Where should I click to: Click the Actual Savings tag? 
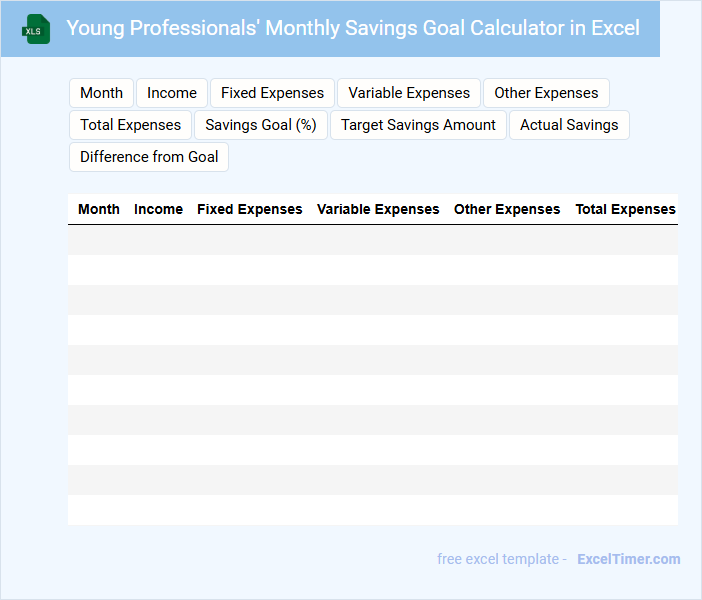[569, 125]
